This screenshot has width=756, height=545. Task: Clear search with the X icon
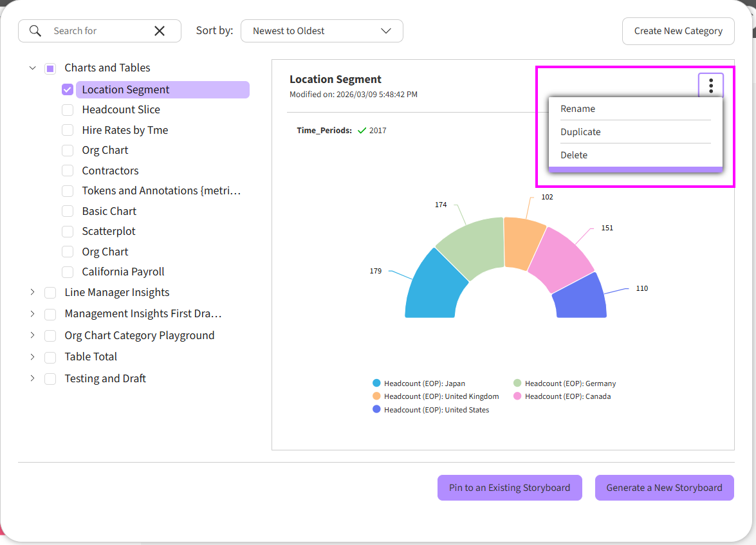(x=160, y=31)
